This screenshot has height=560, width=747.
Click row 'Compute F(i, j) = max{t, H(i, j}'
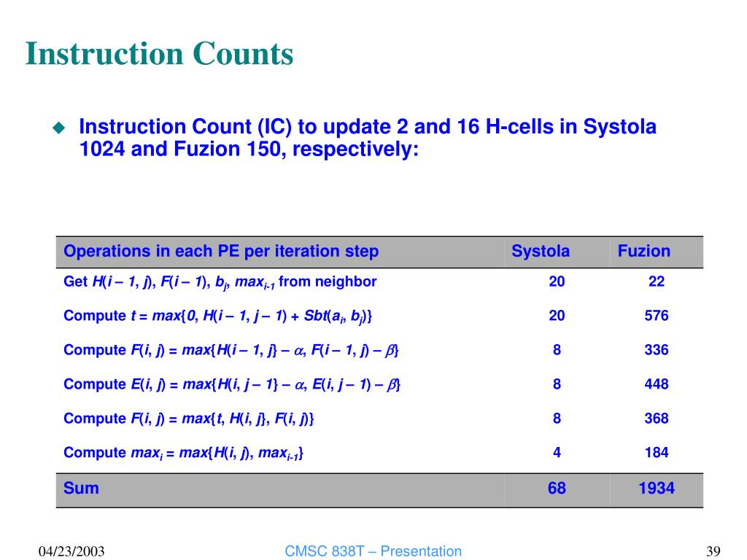[x=189, y=419]
